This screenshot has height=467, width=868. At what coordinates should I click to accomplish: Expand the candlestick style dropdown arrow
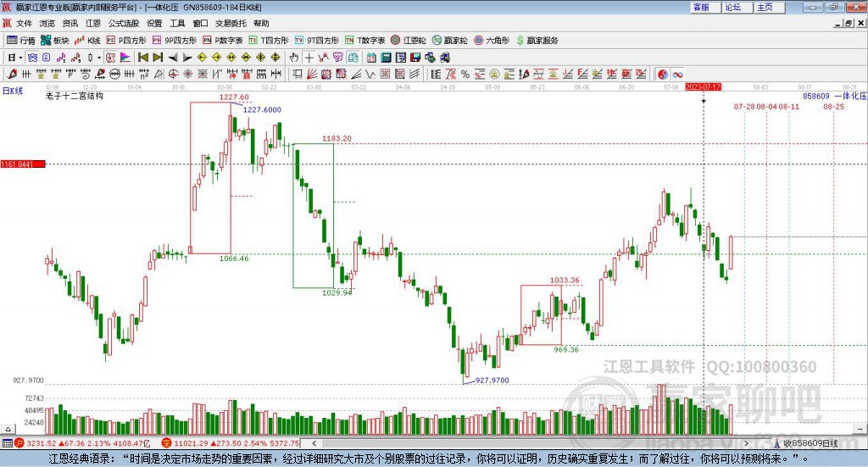(x=99, y=58)
